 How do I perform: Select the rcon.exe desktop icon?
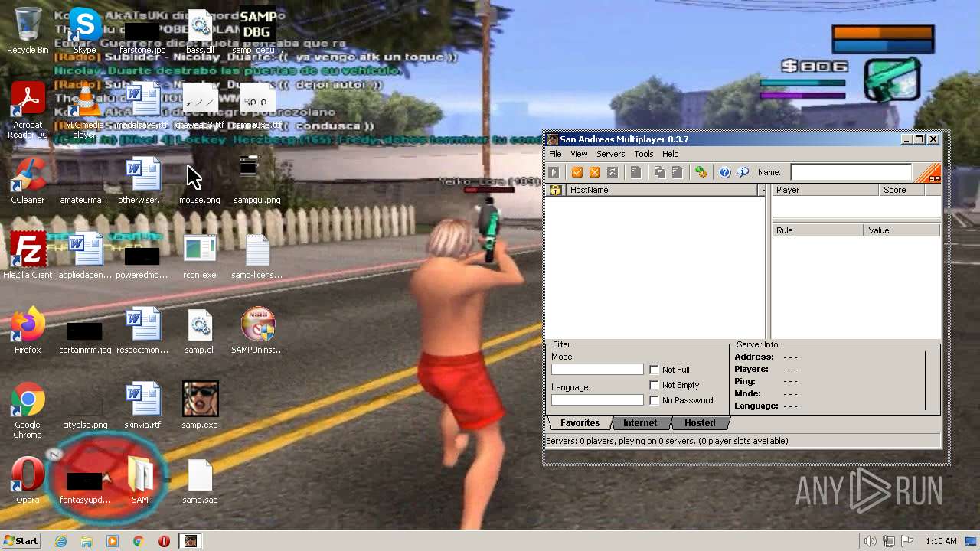coord(200,256)
